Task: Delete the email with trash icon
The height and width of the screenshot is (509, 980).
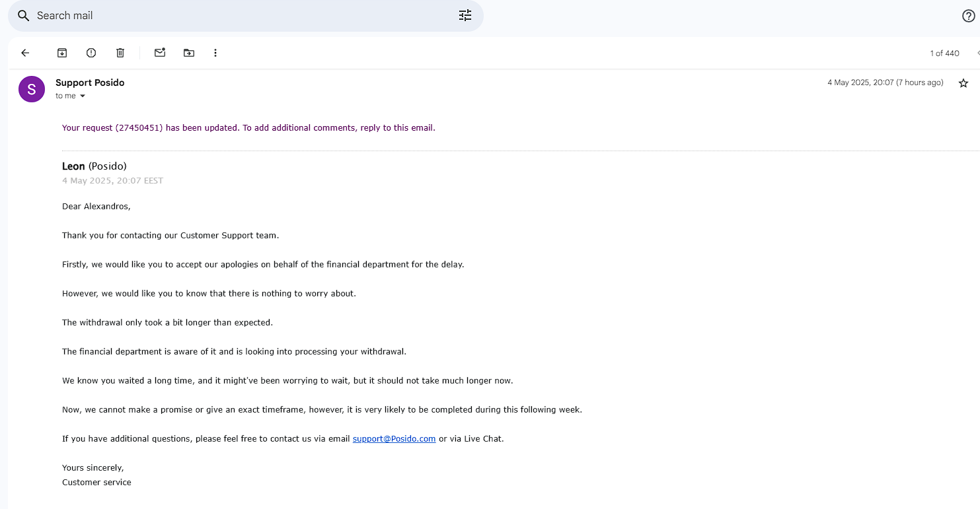Action: (x=120, y=53)
